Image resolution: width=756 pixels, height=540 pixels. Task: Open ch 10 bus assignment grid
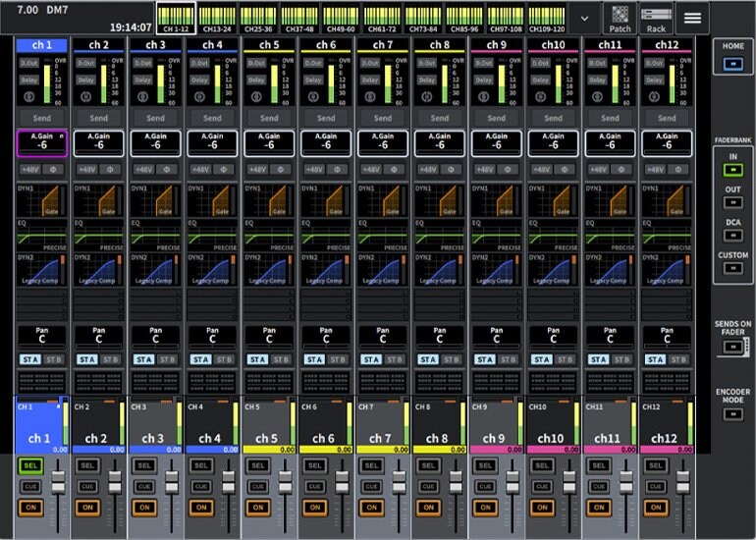(554, 383)
